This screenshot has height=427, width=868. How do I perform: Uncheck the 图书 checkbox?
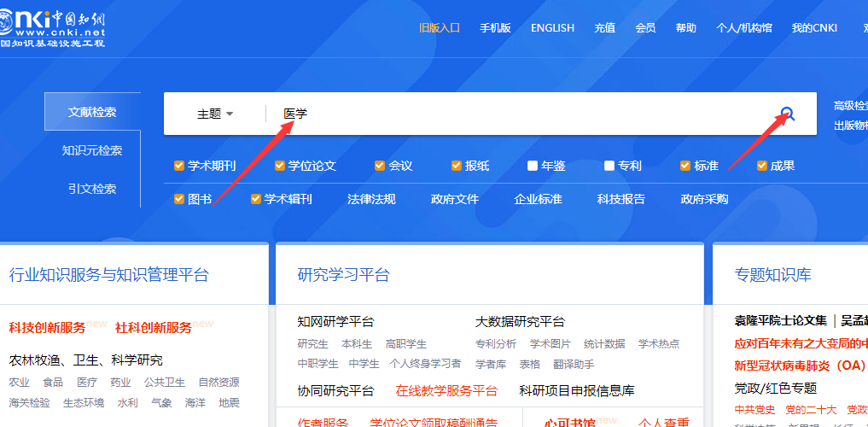pos(179,199)
